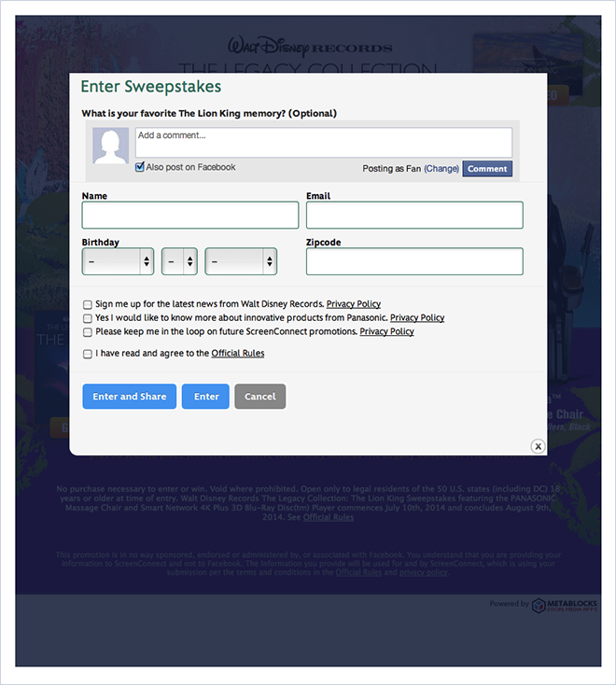Expand the middle Birthday dropdown
Image resolution: width=616 pixels, height=685 pixels.
(x=179, y=261)
